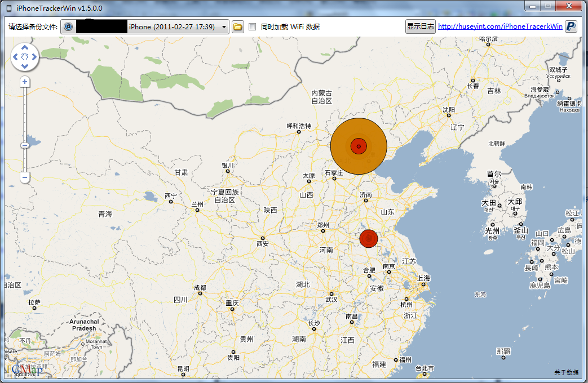Viewport: 588px width, 383px height.
Task: Click the 沈阳 city label
Action: pos(449,109)
